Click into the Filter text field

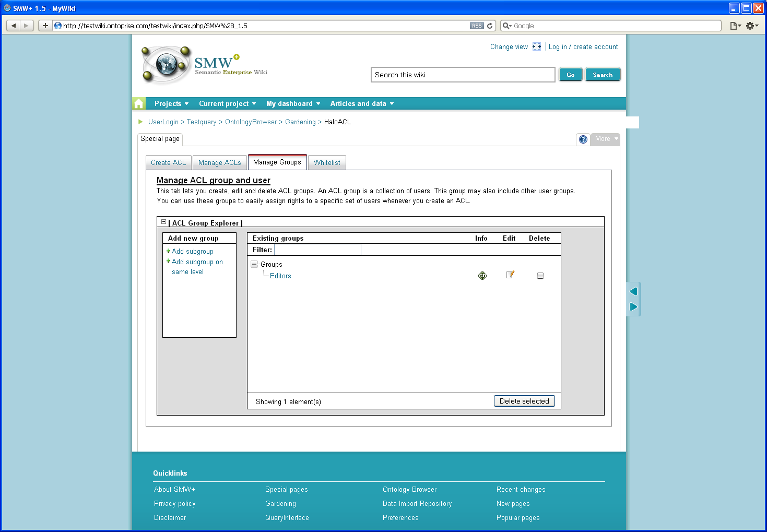pos(317,250)
